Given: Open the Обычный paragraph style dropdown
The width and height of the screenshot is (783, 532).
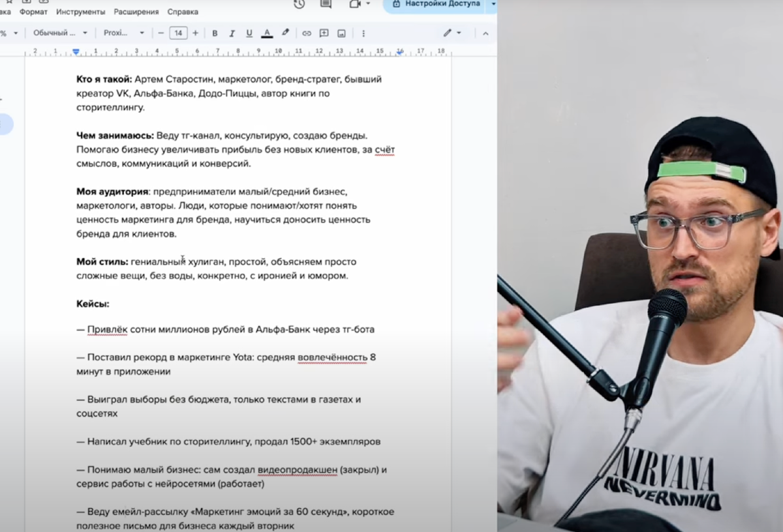Looking at the screenshot, I should 60,33.
